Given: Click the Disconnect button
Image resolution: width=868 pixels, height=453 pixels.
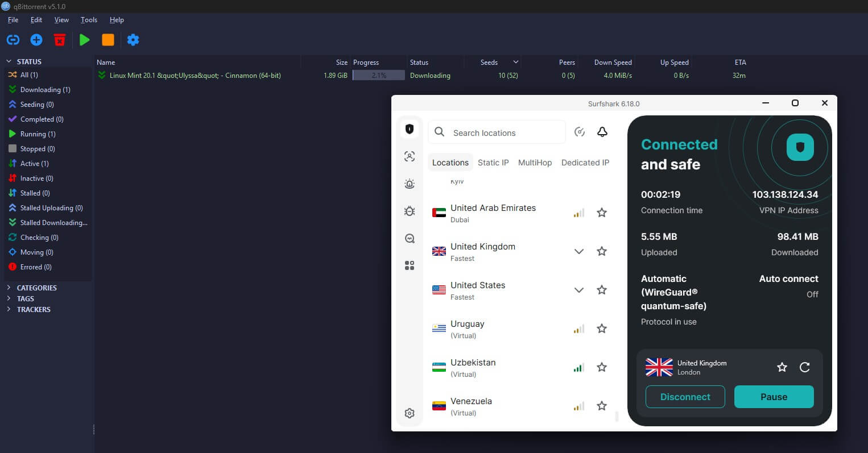Looking at the screenshot, I should pos(685,397).
